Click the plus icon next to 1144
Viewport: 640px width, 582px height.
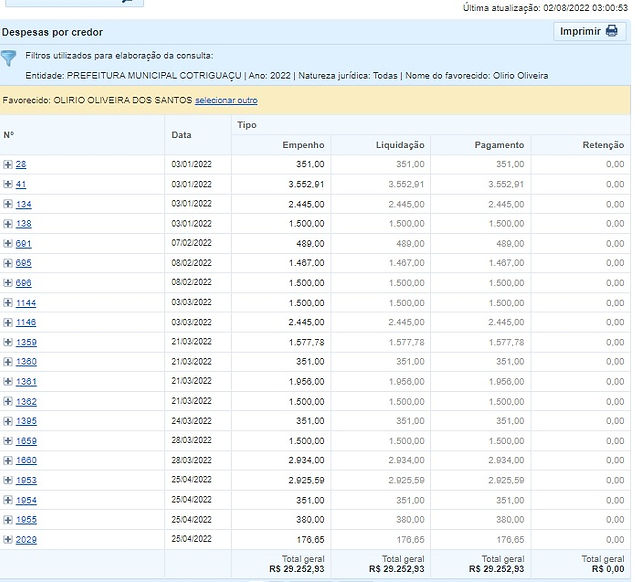coord(7,302)
